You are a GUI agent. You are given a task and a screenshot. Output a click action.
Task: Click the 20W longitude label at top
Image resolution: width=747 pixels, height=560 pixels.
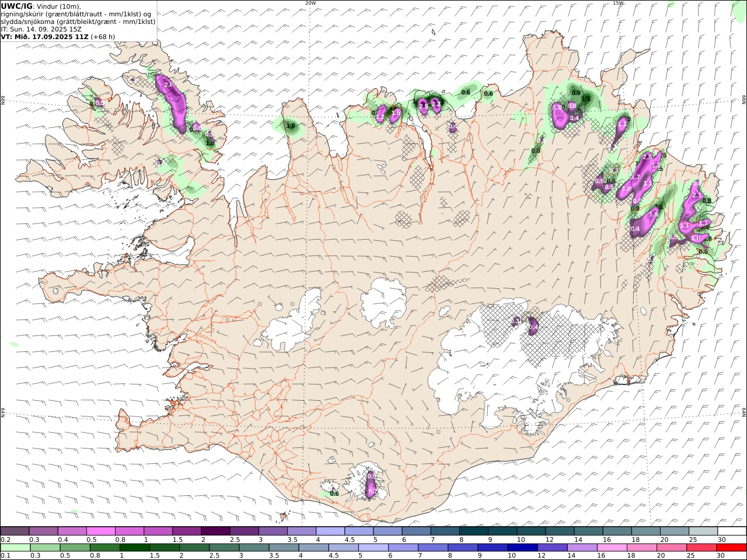pyautogui.click(x=310, y=3)
